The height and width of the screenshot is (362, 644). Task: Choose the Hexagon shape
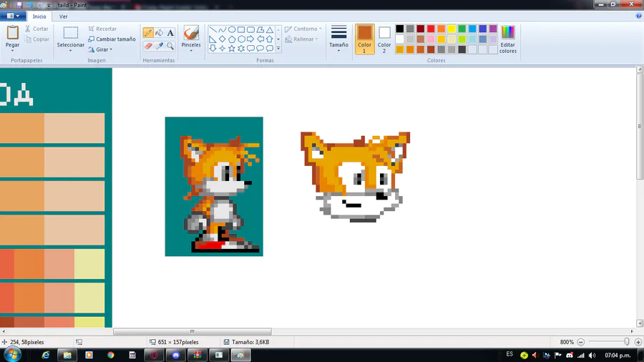pyautogui.click(x=241, y=39)
